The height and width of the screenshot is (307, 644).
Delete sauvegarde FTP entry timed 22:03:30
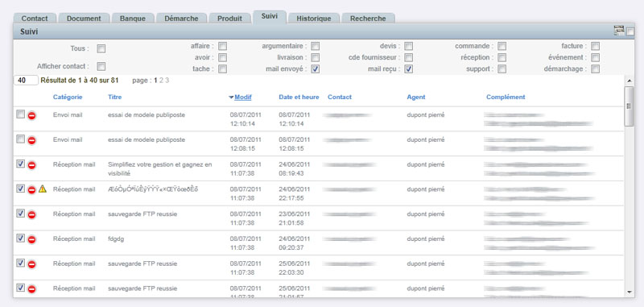31,263
